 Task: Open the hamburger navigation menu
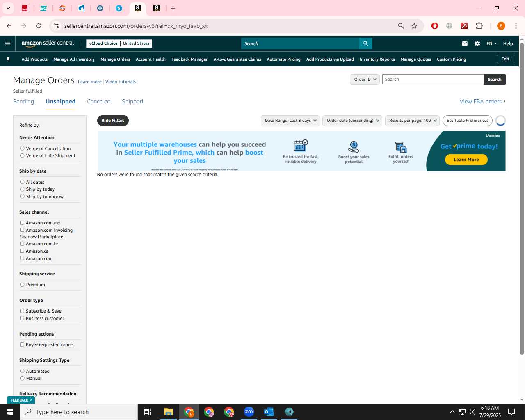(8, 43)
